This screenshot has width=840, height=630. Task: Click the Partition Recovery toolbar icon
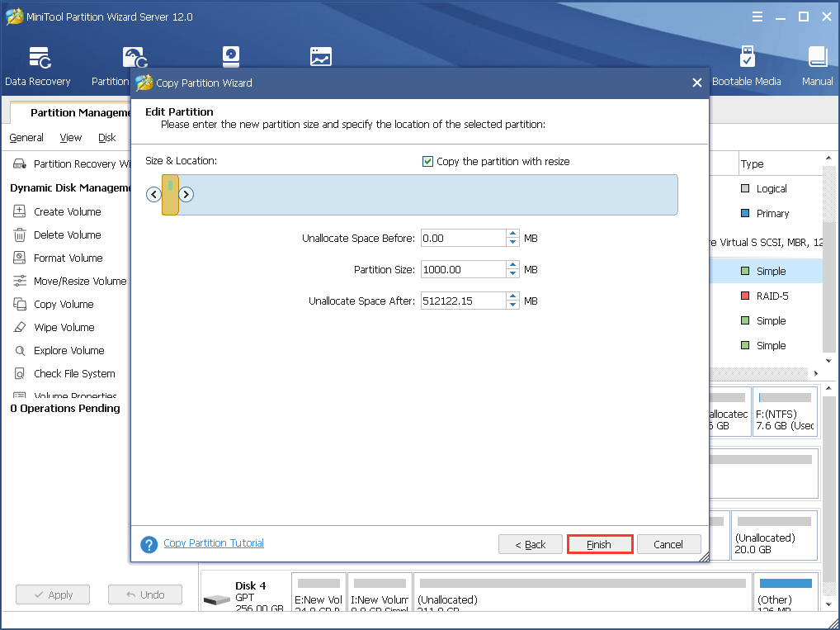coord(135,57)
